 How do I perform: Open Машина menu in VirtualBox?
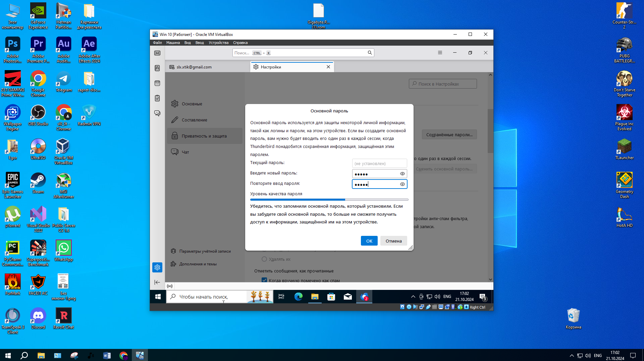(x=173, y=43)
